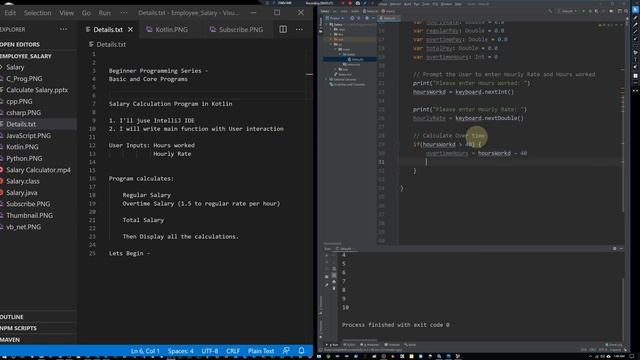The width and height of the screenshot is (640, 360).
Task: Change line endings via CRLF
Action: click(233, 351)
